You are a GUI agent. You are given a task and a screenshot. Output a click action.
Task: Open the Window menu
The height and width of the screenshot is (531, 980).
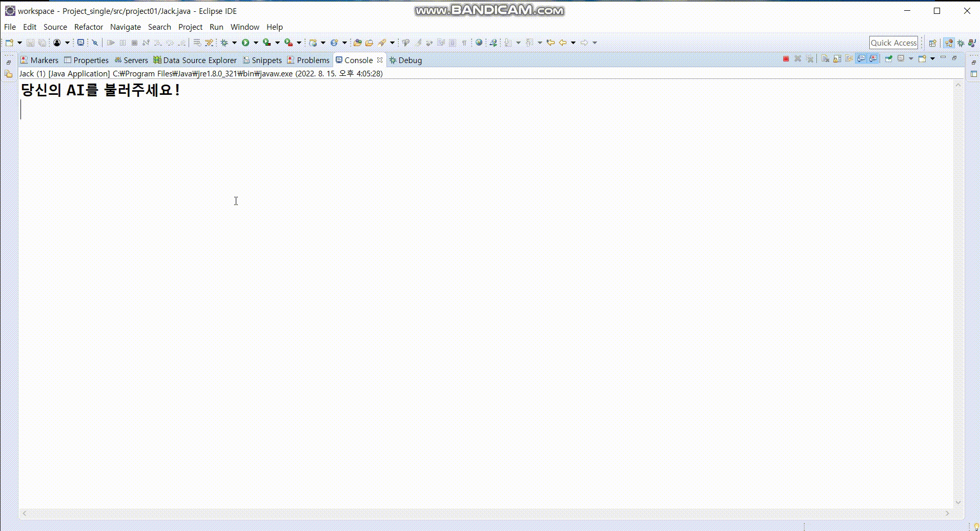pyautogui.click(x=244, y=27)
